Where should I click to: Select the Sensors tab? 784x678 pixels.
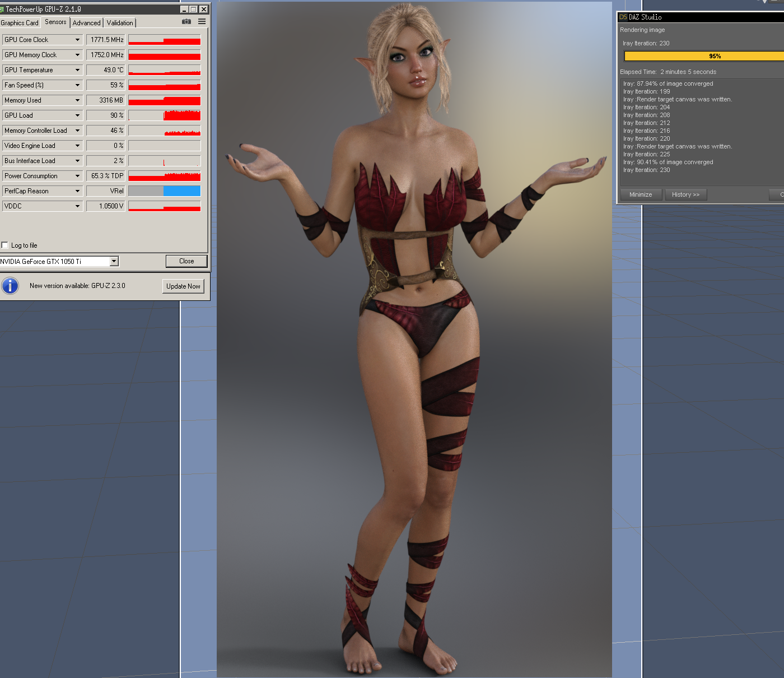point(55,22)
